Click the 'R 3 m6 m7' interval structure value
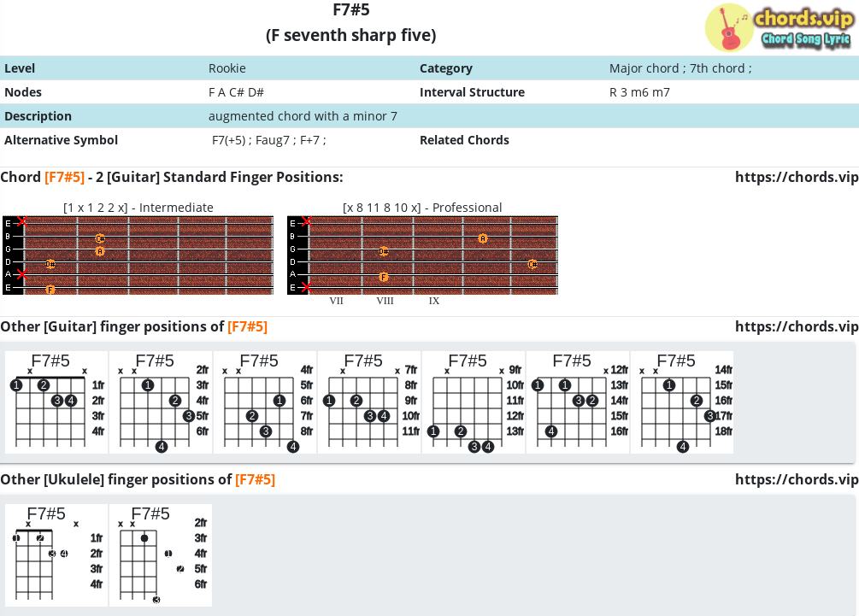This screenshot has width=859, height=616. [639, 92]
